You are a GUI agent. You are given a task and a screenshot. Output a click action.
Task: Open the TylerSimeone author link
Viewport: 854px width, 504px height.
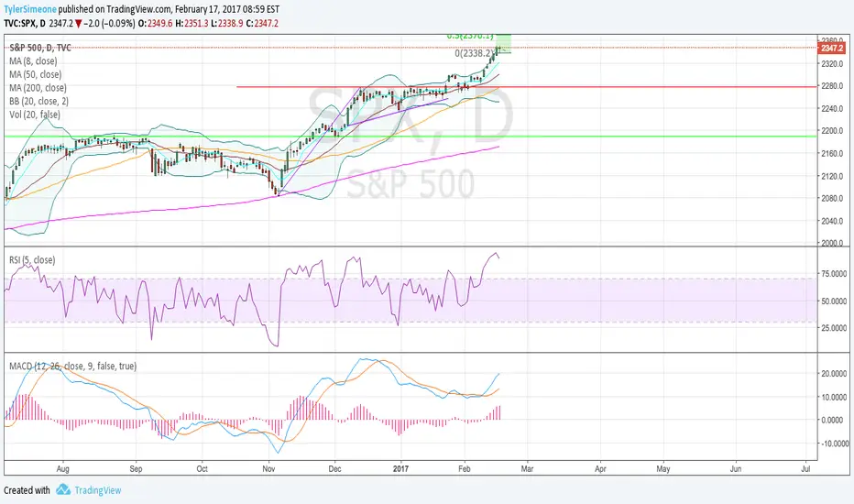[30, 9]
